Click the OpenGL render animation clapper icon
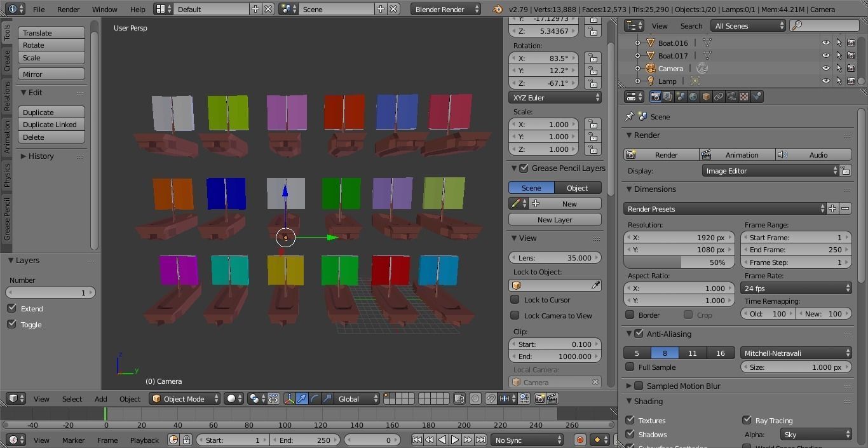868x448 pixels. pos(552,398)
